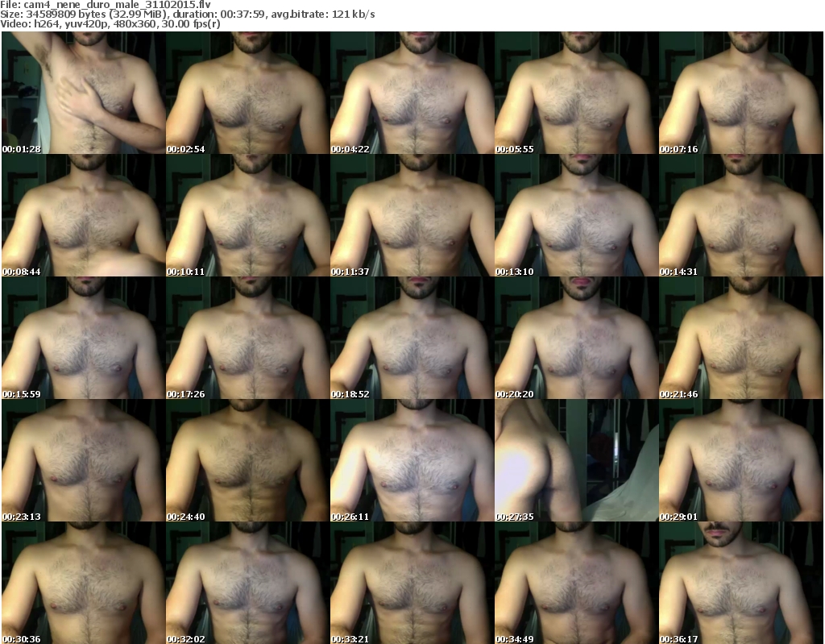Select the thumbnail at timestamp 00:11:37
The width and height of the screenshot is (825, 644).
(x=412, y=215)
